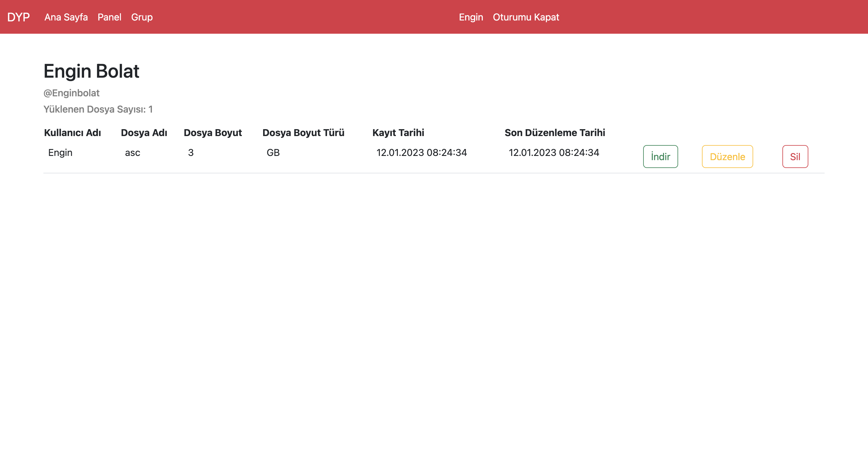Click the Dosya Adı column header
Screen dimensions: 868x475
pos(144,133)
